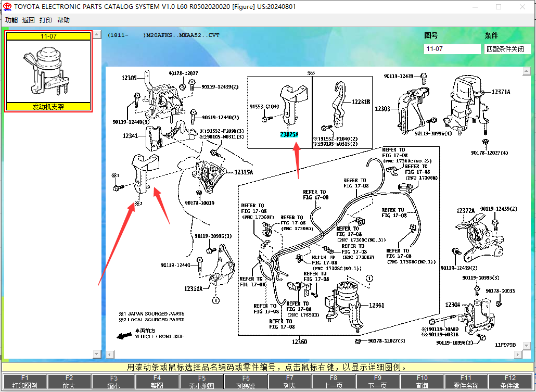Open the 功能 menu
Viewport: 536px width, 392px height.
click(x=11, y=20)
